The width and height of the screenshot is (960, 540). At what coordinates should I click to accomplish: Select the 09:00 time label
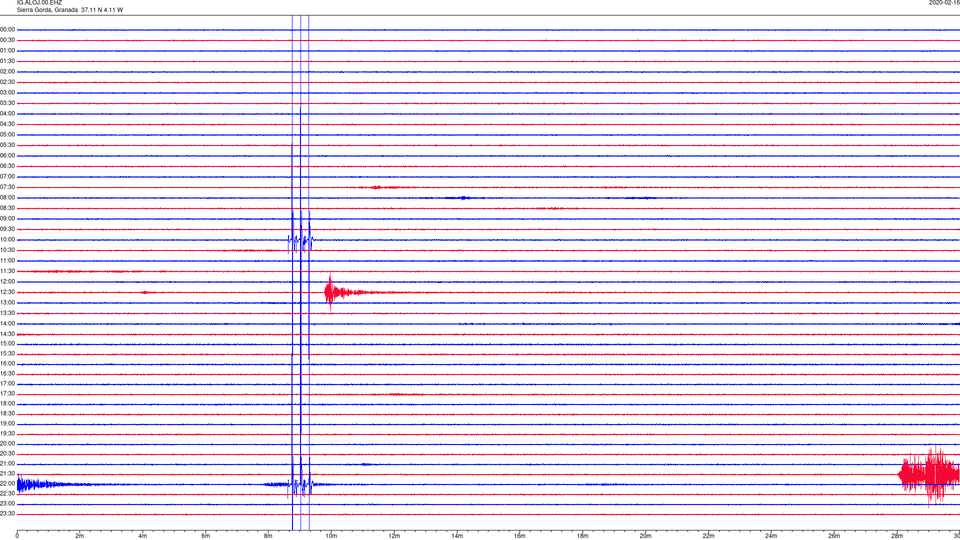coord(7,219)
